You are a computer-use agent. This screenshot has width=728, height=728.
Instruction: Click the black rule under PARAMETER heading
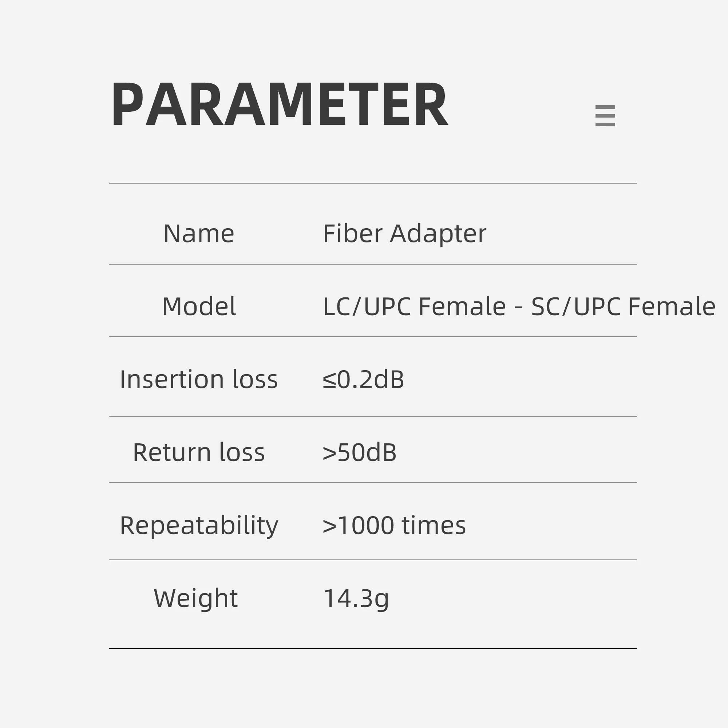[x=373, y=183]
